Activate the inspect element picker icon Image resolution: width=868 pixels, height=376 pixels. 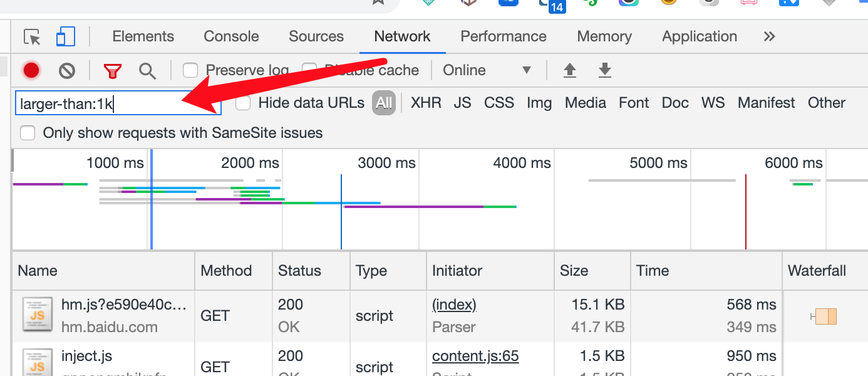coord(32,37)
